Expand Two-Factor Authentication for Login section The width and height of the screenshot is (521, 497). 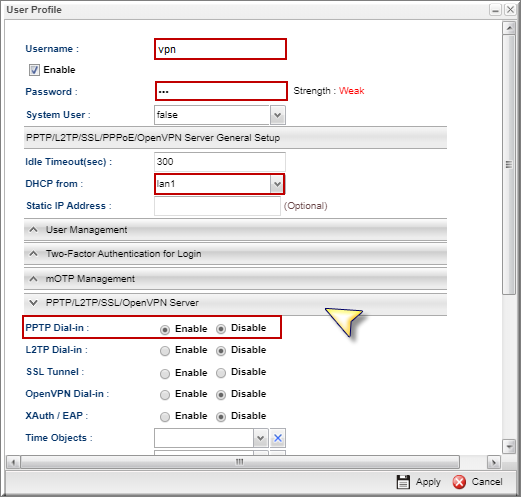235,254
